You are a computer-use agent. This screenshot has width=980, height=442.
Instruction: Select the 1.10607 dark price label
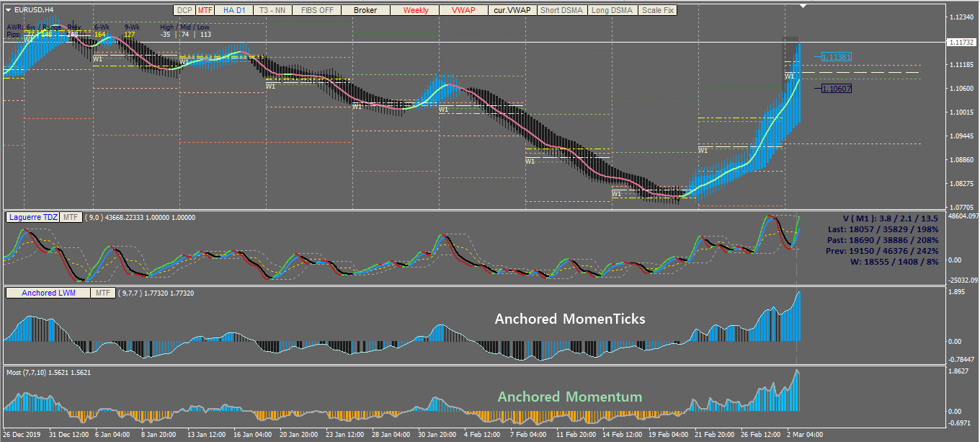pos(837,89)
